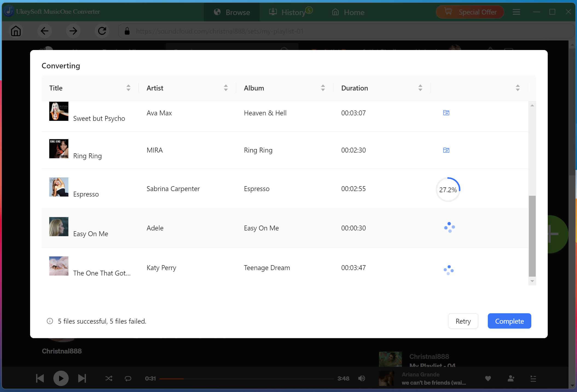Go to the Home tab

(348, 12)
